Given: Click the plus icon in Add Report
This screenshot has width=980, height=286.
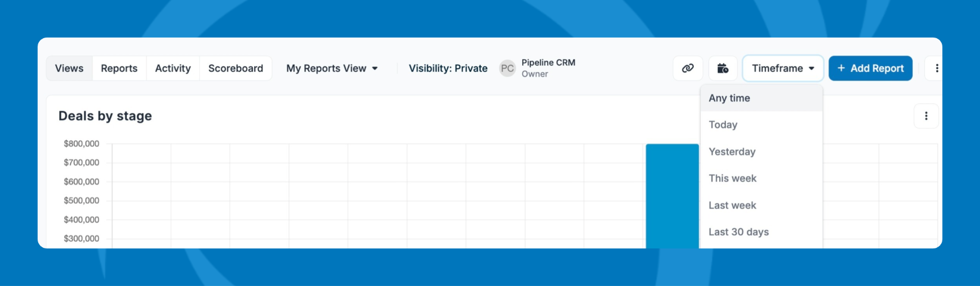Looking at the screenshot, I should (x=841, y=68).
